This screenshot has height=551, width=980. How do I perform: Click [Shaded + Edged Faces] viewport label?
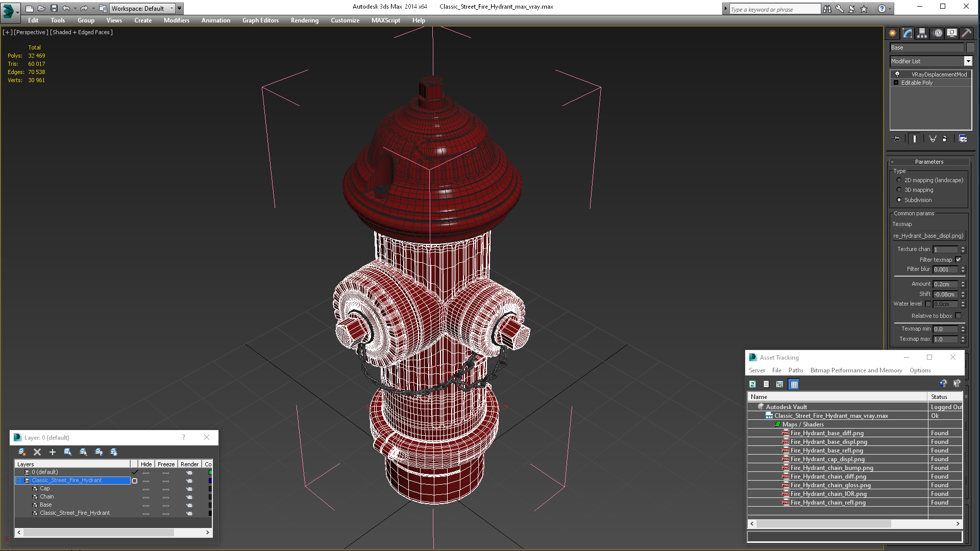pyautogui.click(x=82, y=32)
